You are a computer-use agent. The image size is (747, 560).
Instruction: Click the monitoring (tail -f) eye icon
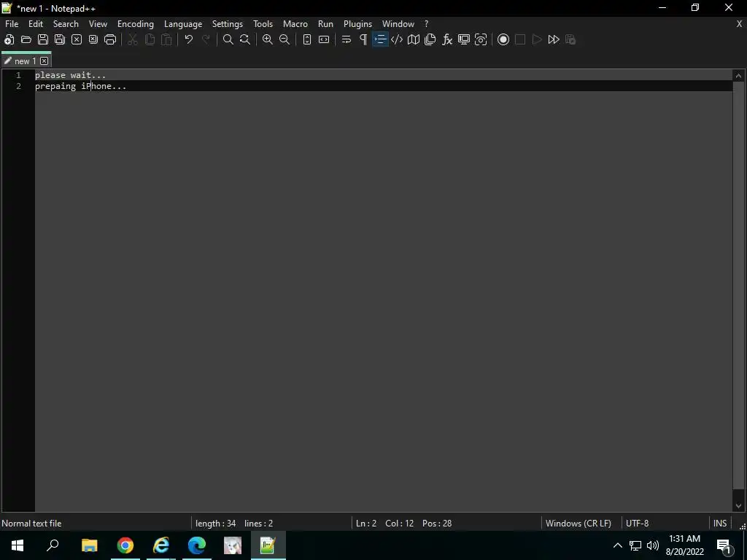pos(481,39)
